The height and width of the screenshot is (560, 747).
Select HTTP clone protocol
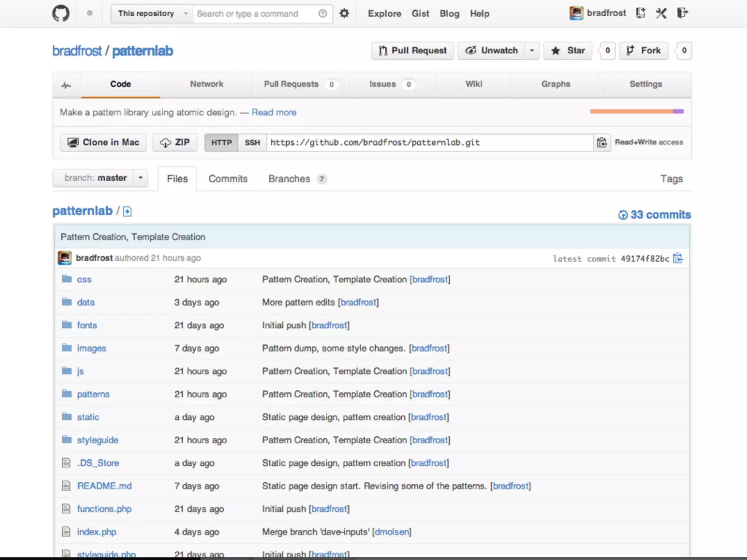click(x=221, y=143)
